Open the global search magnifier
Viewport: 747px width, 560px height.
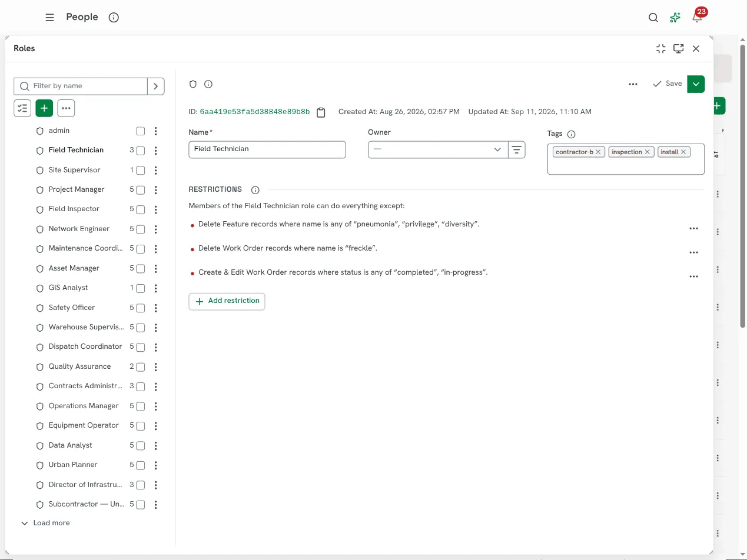653,18
